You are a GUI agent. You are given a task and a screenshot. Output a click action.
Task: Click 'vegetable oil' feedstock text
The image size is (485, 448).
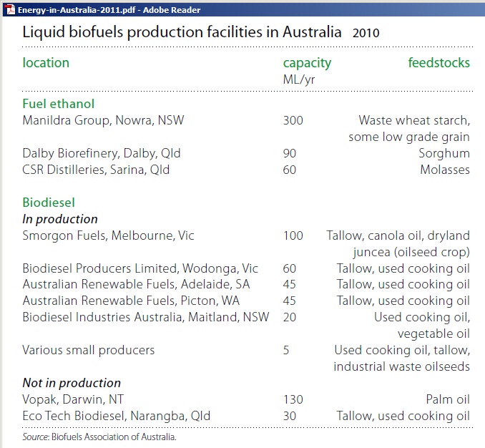coord(433,333)
